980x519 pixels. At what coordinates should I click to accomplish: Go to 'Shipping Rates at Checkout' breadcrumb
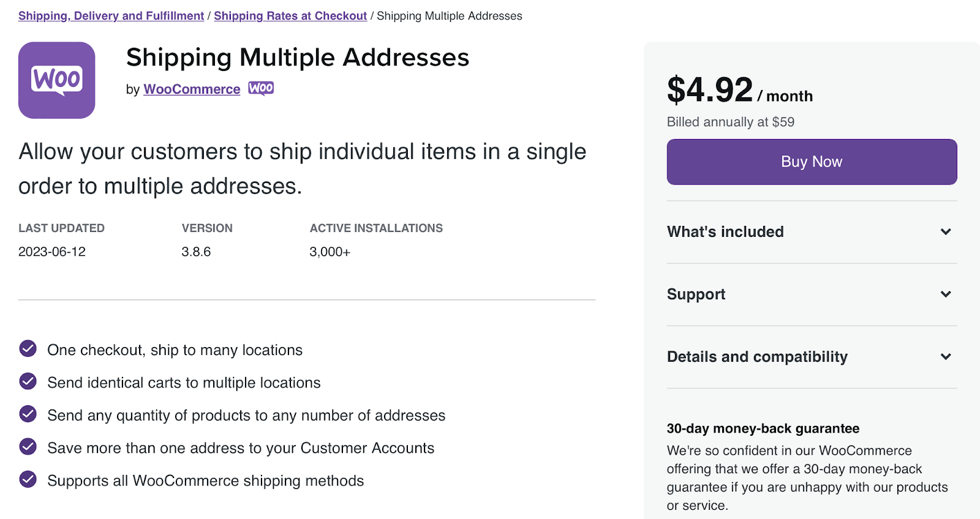pyautogui.click(x=290, y=16)
